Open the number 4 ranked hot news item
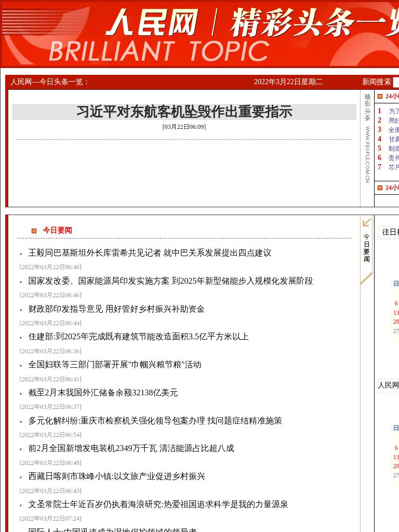The width and height of the screenshot is (399, 532). [x=394, y=139]
